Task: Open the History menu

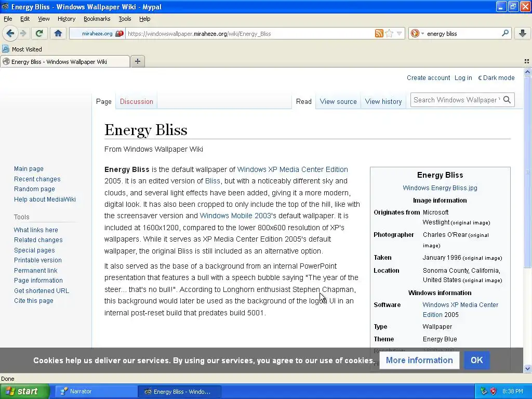Action: (66, 19)
